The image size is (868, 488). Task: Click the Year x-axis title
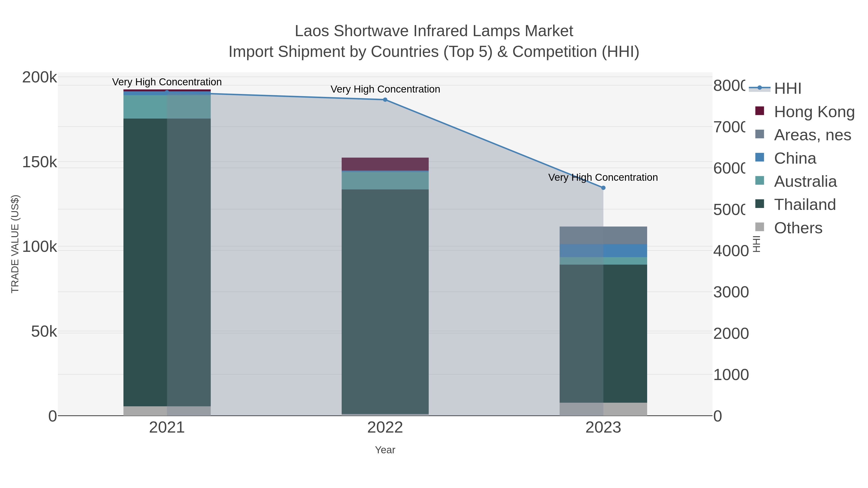[385, 450]
